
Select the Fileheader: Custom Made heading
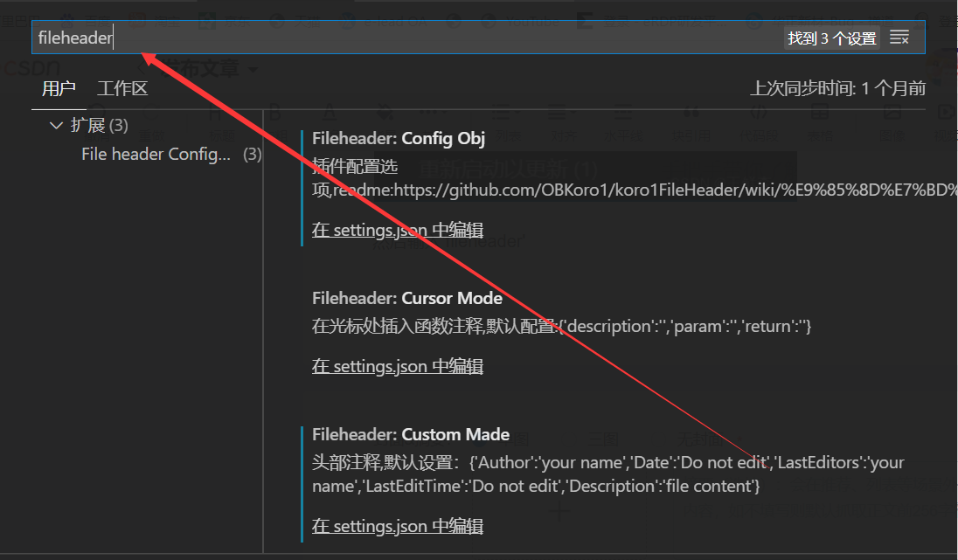coord(411,434)
